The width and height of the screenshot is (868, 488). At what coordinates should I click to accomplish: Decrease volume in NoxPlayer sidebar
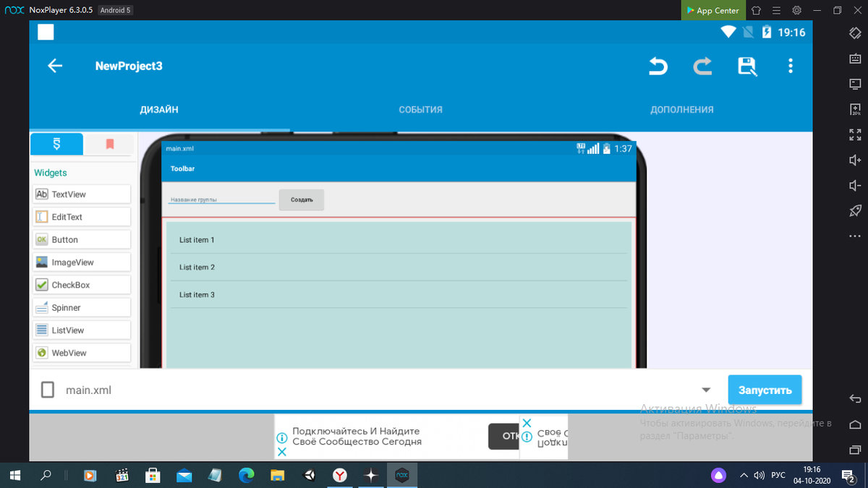tap(855, 185)
